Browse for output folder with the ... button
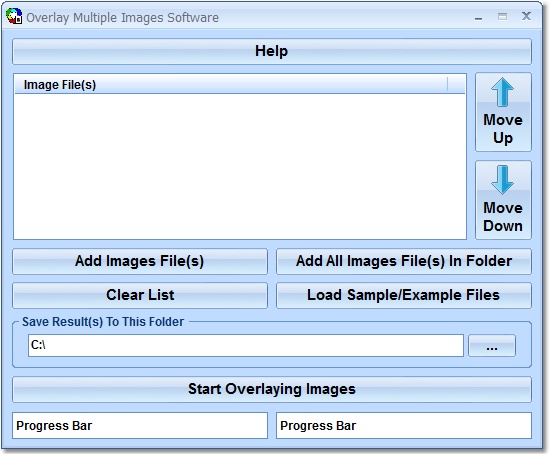The height and width of the screenshot is (456, 550). coord(492,346)
